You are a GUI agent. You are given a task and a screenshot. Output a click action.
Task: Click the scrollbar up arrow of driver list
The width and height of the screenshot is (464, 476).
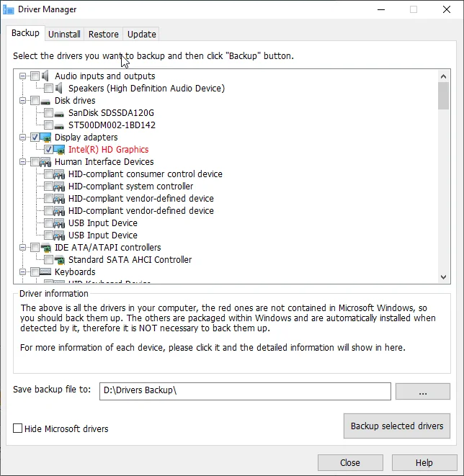443,76
